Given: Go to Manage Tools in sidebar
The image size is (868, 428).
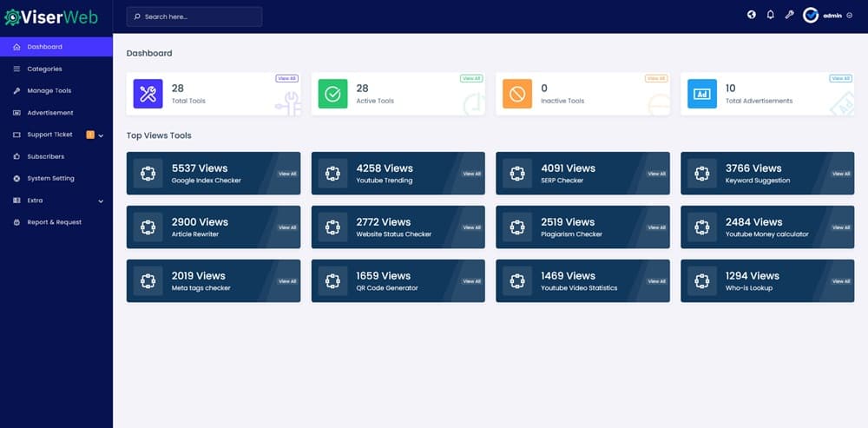Looking at the screenshot, I should [x=49, y=90].
